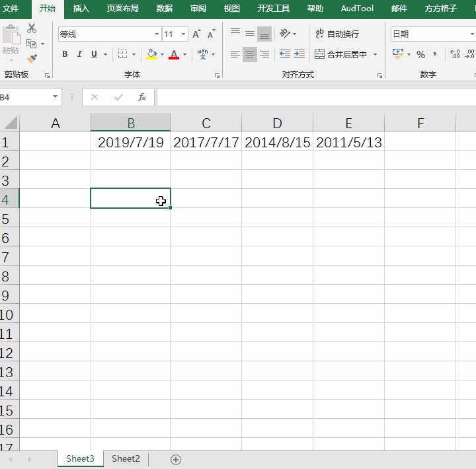Increase indent

tap(299, 54)
